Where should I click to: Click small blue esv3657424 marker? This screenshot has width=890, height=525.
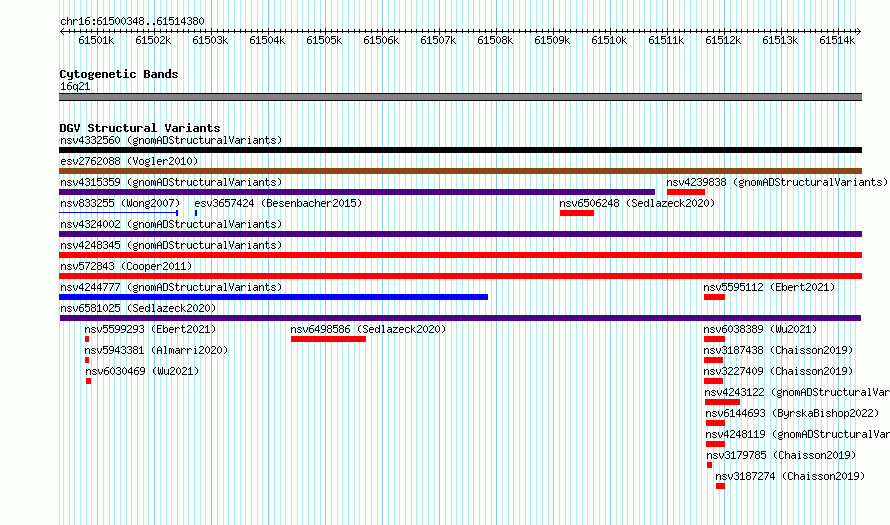pyautogui.click(x=196, y=213)
